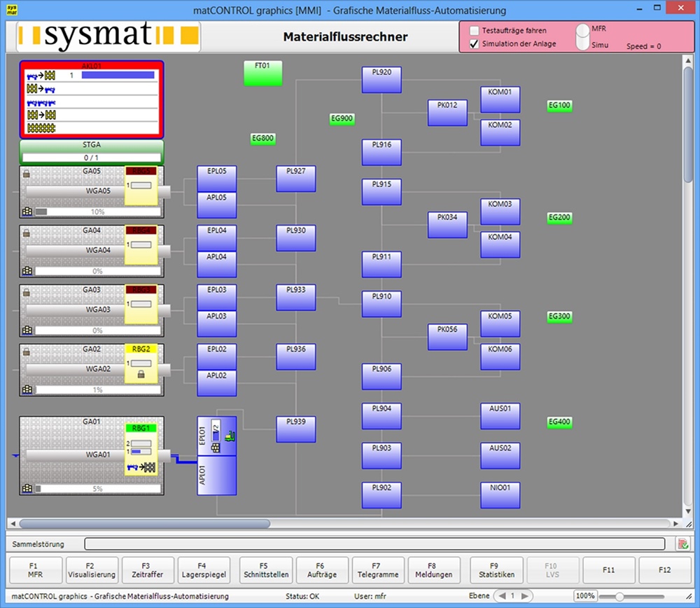The width and height of the screenshot is (700, 608).
Task: Open F4 Lagerspiegel
Action: pos(204,570)
